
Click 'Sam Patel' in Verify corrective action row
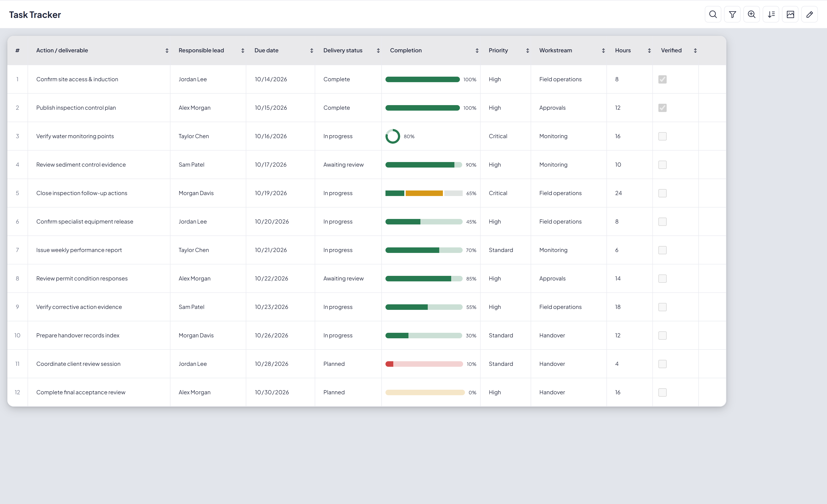coord(191,307)
